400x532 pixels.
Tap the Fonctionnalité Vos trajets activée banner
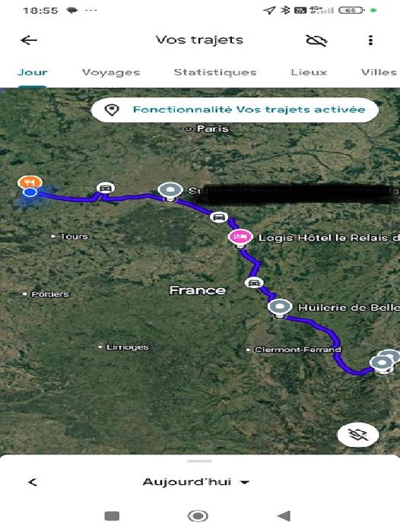[x=235, y=109]
